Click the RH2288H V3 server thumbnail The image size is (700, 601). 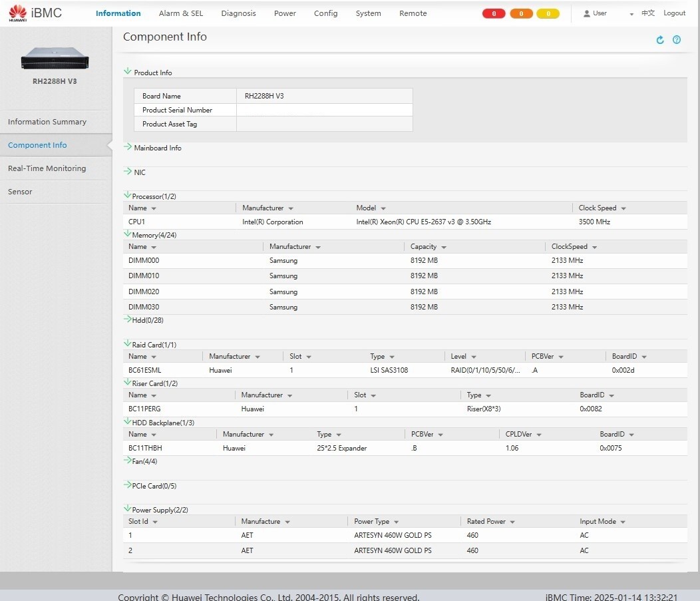coord(55,58)
